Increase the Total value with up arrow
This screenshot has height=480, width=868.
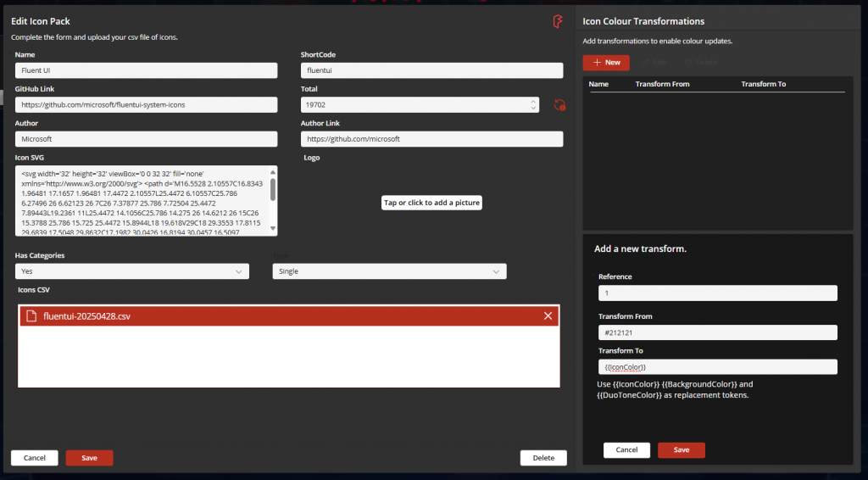coord(533,101)
